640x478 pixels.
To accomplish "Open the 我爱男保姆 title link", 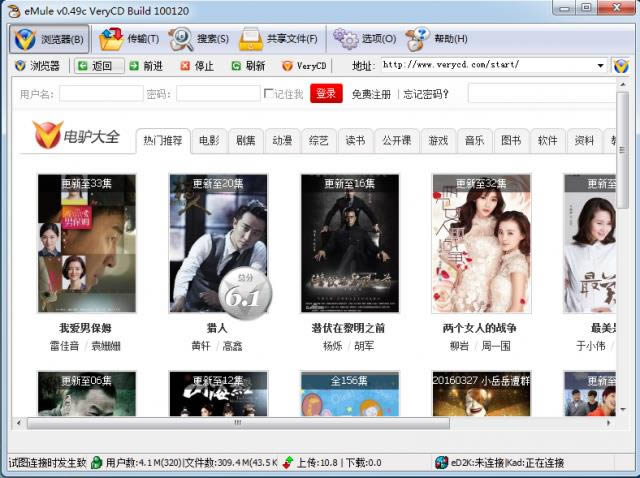I will point(85,328).
